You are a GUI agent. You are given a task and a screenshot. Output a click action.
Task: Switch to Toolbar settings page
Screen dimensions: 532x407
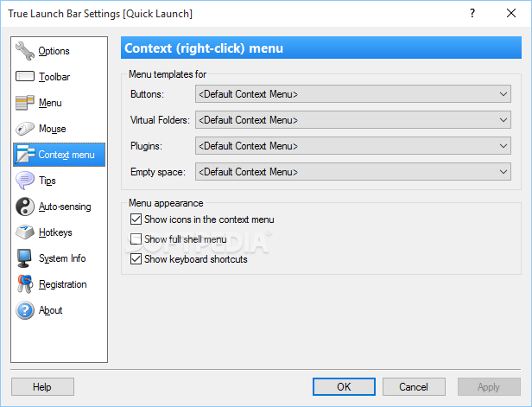54,77
